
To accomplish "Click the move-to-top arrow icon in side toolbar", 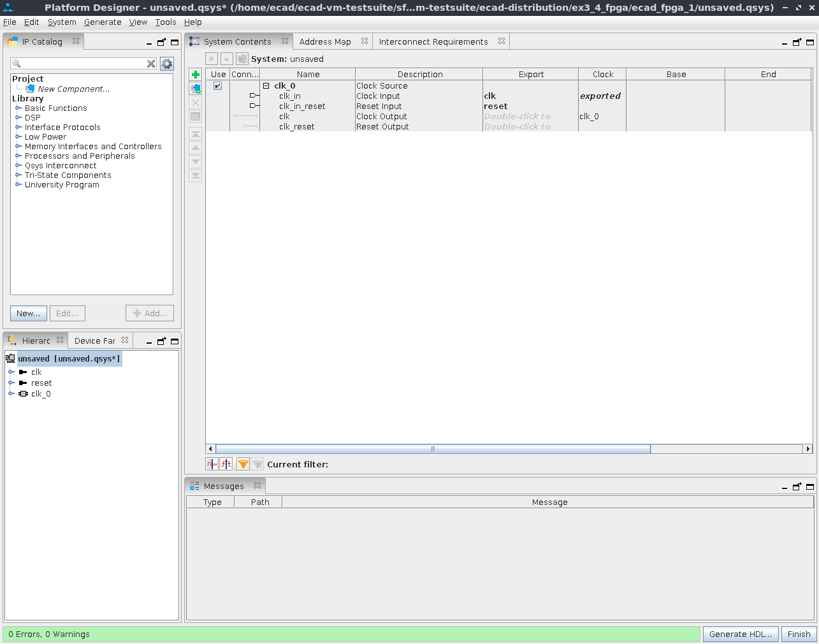I will 196,134.
